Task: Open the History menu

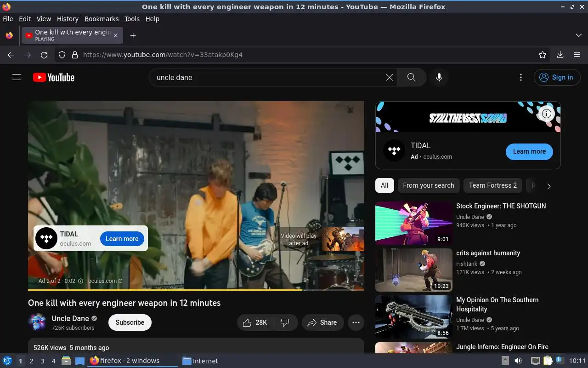Action: [x=68, y=19]
